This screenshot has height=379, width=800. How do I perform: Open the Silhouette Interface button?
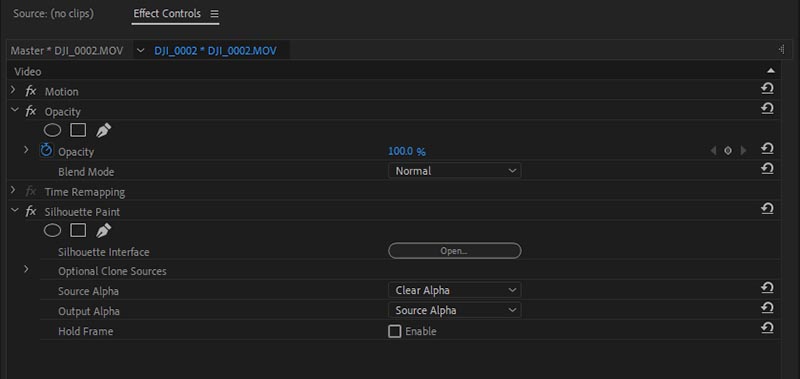pyautogui.click(x=455, y=251)
